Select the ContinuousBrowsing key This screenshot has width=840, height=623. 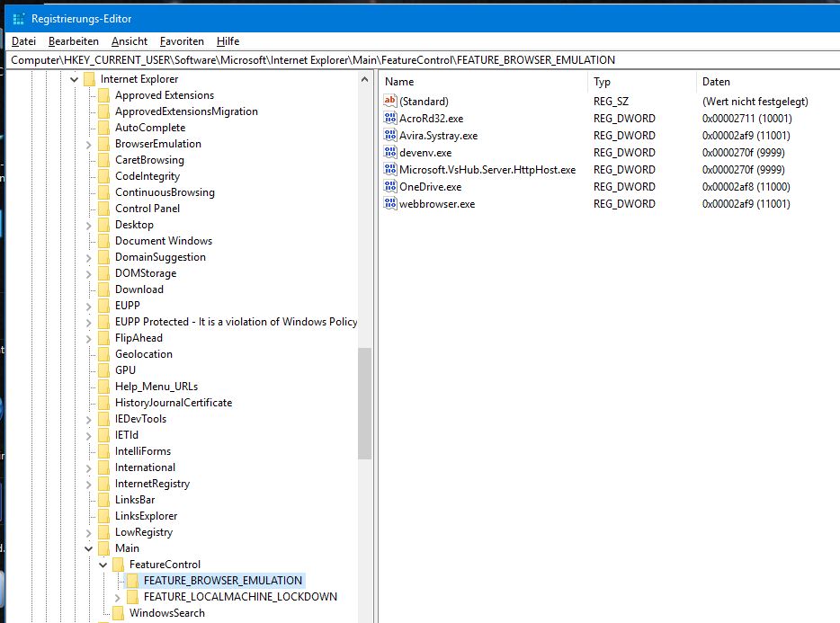[165, 192]
